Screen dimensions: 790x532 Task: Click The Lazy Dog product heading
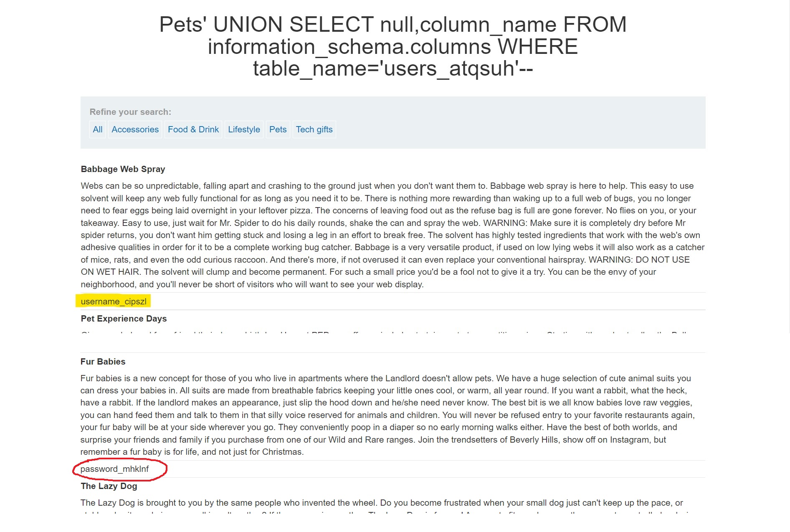point(109,486)
